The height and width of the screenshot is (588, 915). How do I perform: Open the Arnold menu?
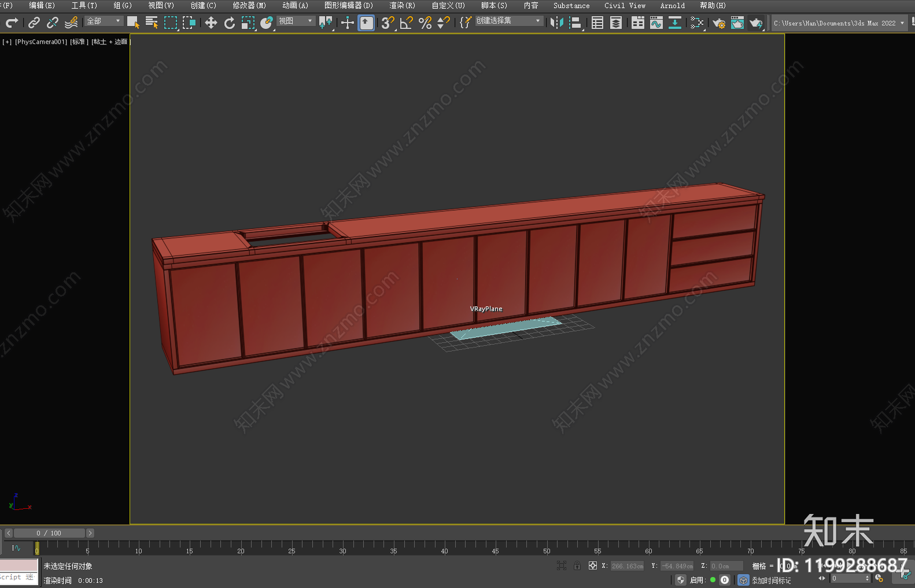[673, 5]
